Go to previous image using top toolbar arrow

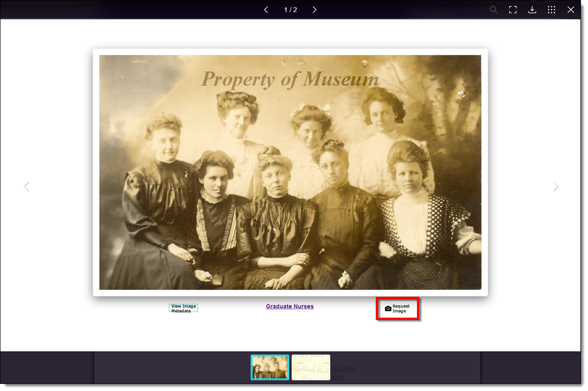tap(266, 10)
